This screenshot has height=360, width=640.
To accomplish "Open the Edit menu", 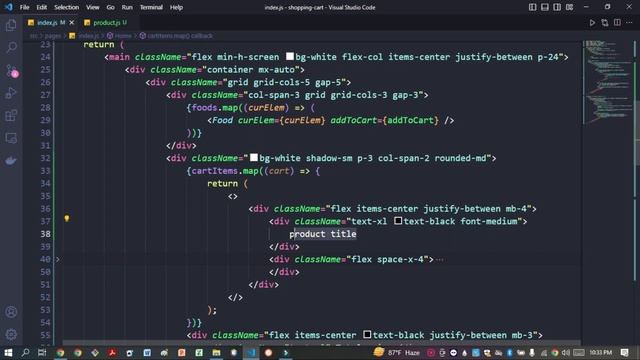I will [42, 7].
